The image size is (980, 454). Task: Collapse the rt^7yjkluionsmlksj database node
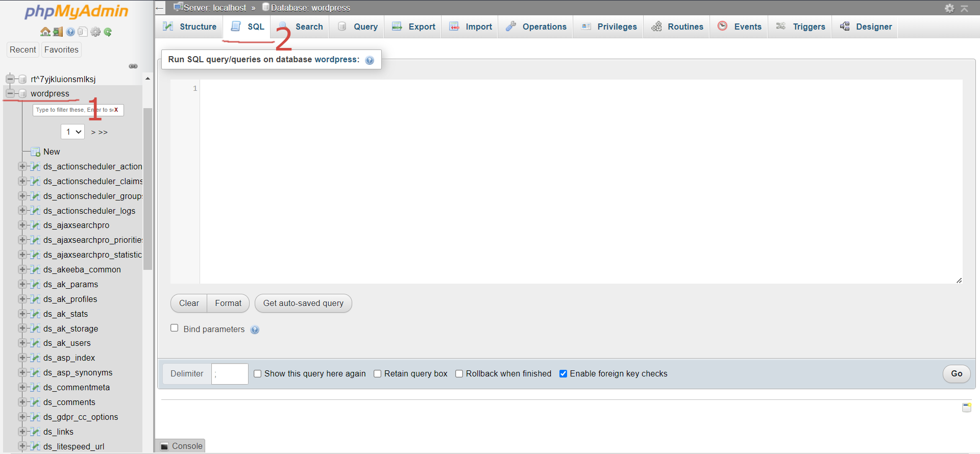[10, 79]
